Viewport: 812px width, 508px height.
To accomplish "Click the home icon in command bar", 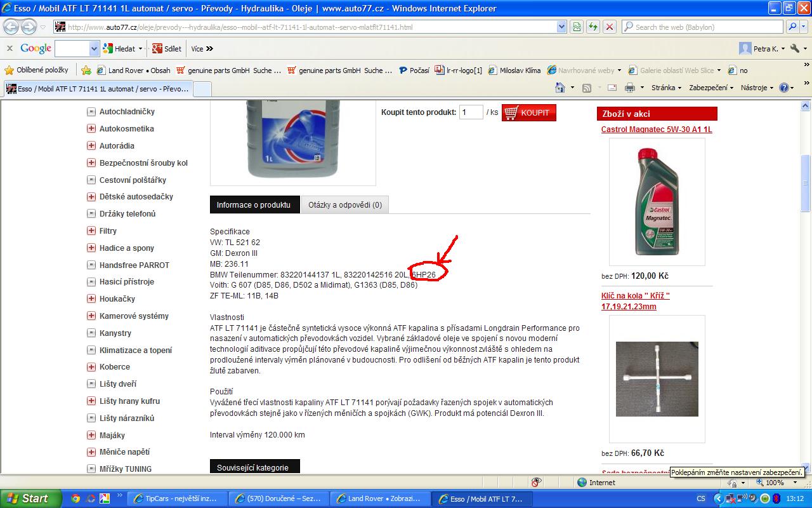I will click(560, 88).
